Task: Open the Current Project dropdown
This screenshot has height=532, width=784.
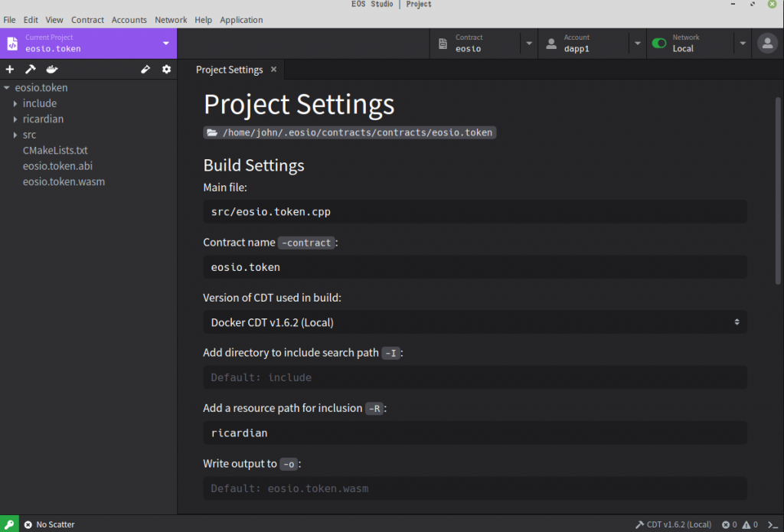Action: pyautogui.click(x=165, y=44)
